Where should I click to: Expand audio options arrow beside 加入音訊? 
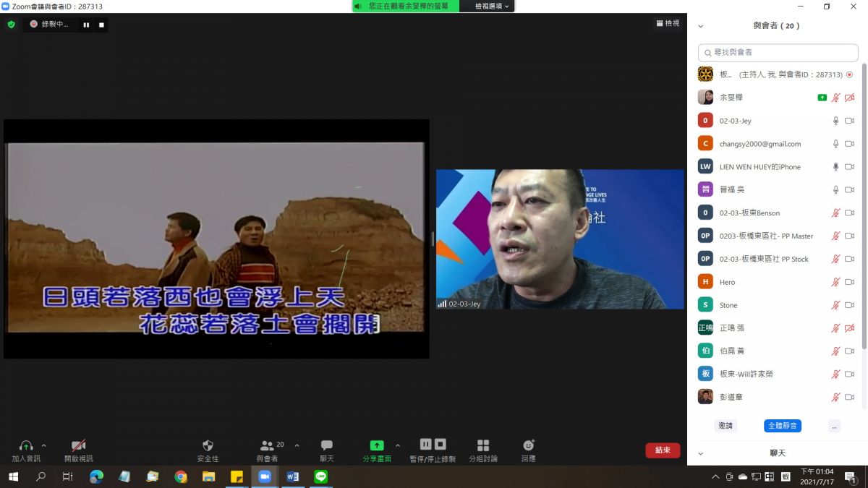click(43, 445)
